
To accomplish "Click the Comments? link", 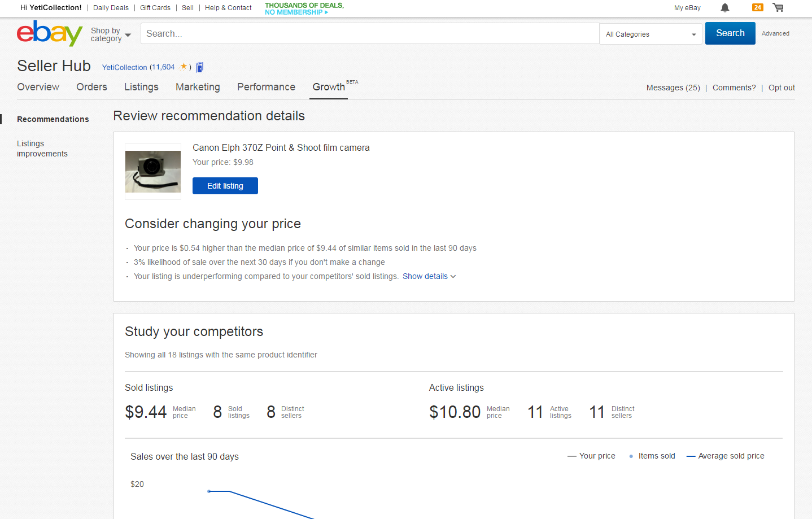I will point(734,88).
